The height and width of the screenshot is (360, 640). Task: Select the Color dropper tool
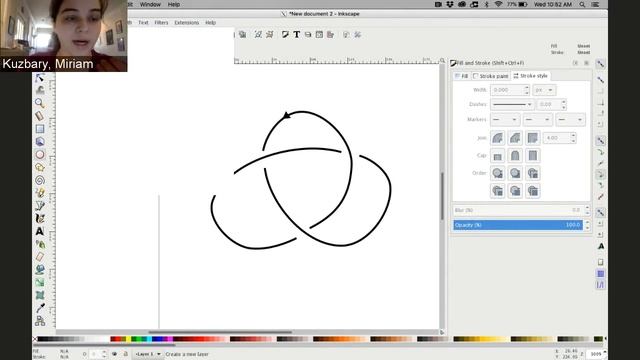coord(40,308)
